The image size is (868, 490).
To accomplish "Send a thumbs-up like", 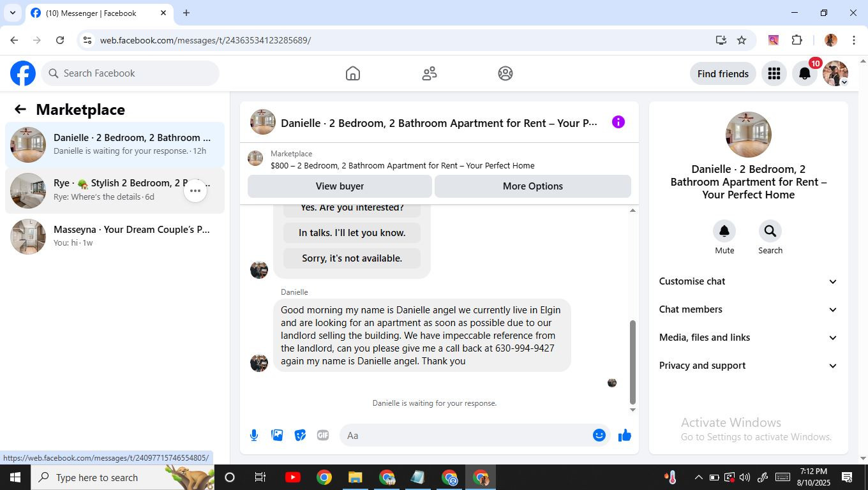I will 625,435.
